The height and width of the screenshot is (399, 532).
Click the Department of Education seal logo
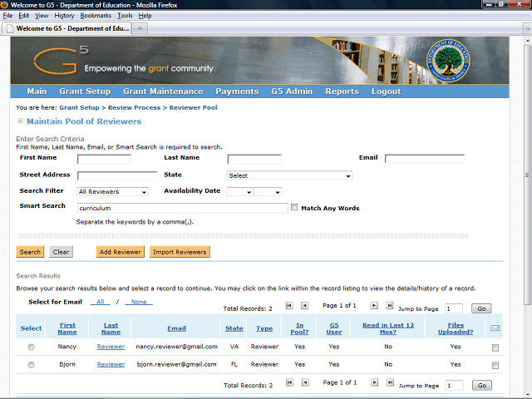tap(447, 62)
